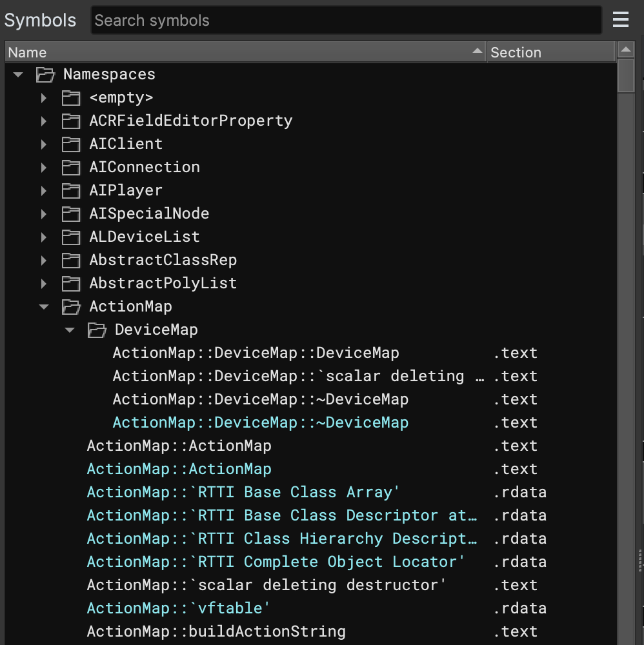This screenshot has width=644, height=645.
Task: Expand the AbstractPolyList namespace node
Action: 44,283
